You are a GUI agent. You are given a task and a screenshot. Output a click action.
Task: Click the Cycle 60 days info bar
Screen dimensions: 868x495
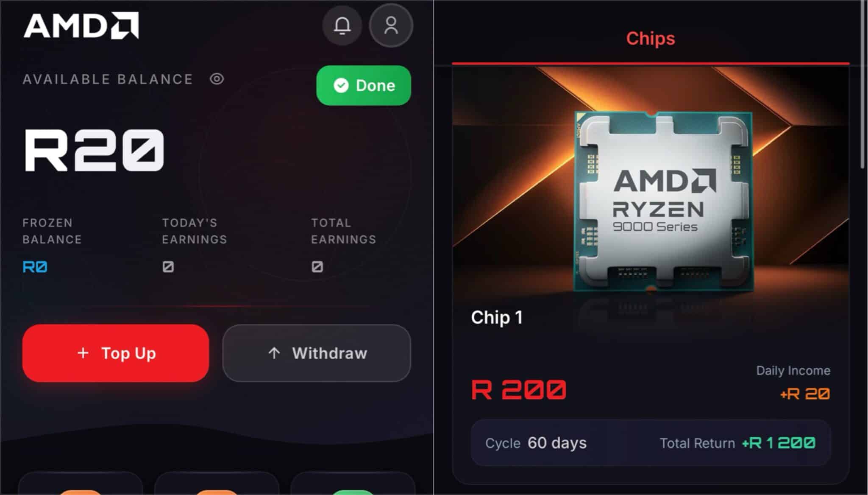click(x=651, y=443)
